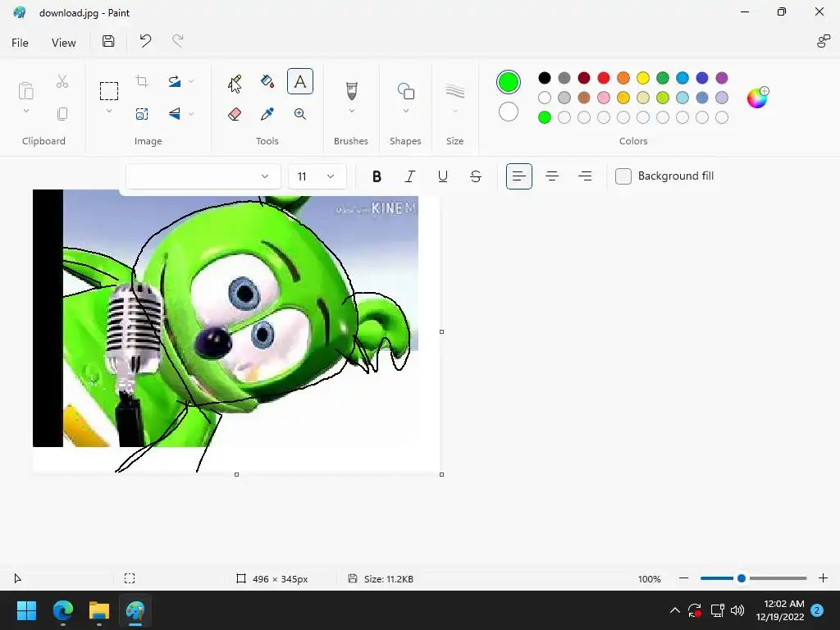Launch Microsoft Edge from taskbar
Screen dimensions: 840x630
click(x=62, y=610)
